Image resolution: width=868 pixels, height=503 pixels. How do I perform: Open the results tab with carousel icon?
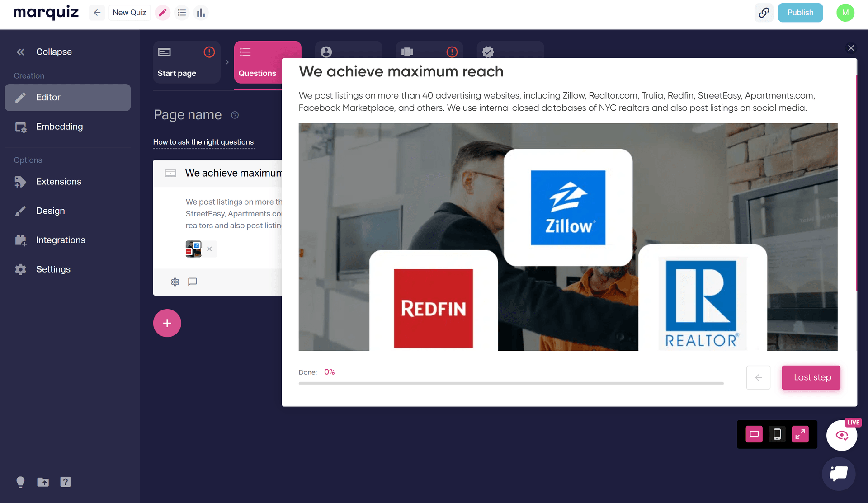(x=407, y=52)
